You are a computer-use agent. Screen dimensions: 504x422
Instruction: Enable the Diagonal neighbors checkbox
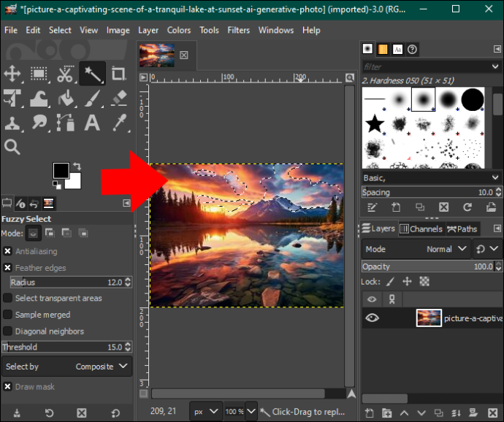(8, 331)
